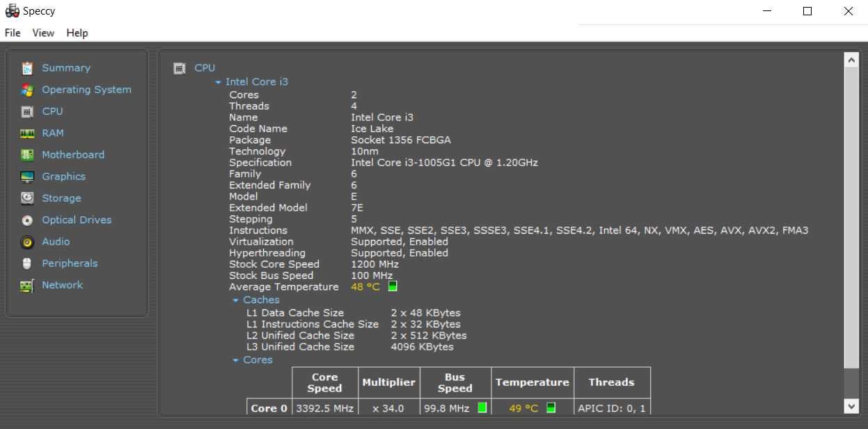Open the Graphics section
The height and width of the screenshot is (429, 868).
63,177
